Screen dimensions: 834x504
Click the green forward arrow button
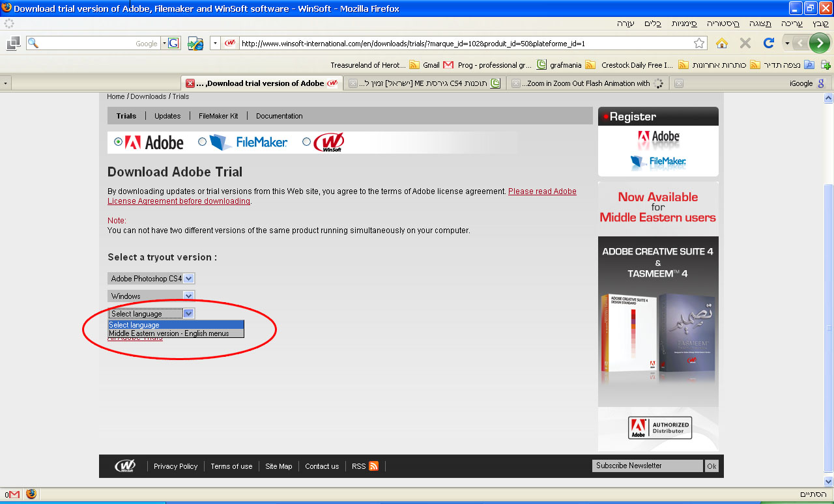[x=819, y=44]
